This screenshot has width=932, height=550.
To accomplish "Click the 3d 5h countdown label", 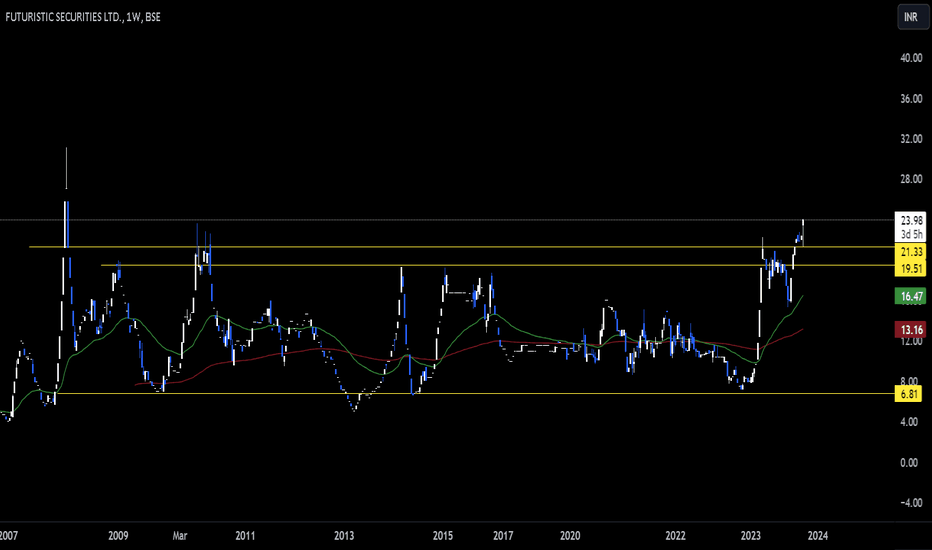I will [911, 234].
